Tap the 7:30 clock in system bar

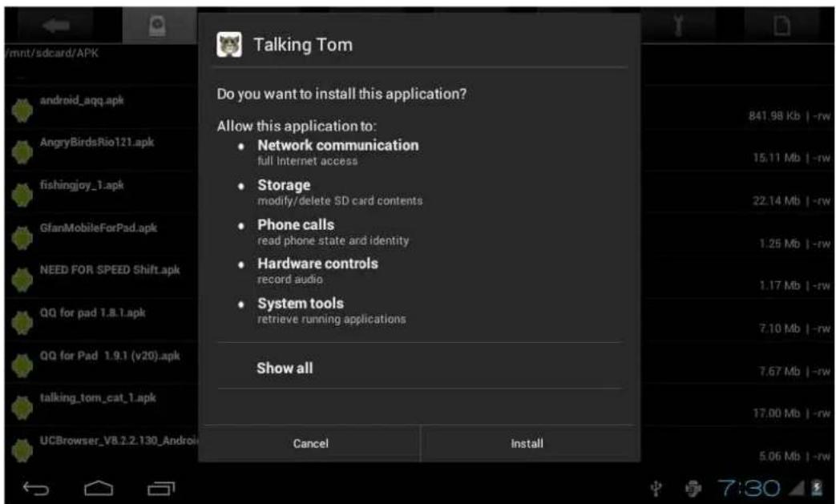tap(749, 488)
